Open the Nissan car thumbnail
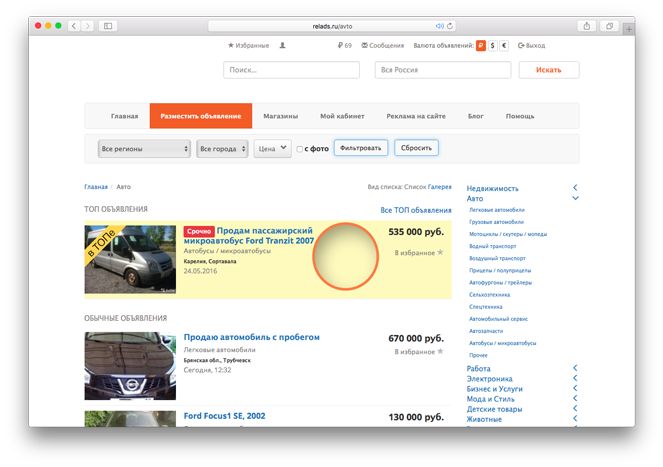This screenshot has height=467, width=663. (130, 366)
